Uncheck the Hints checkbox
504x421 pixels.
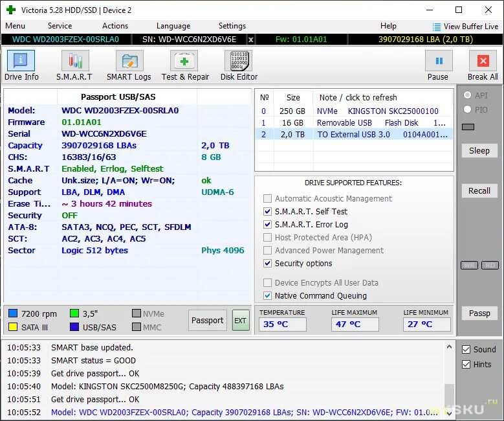point(466,364)
